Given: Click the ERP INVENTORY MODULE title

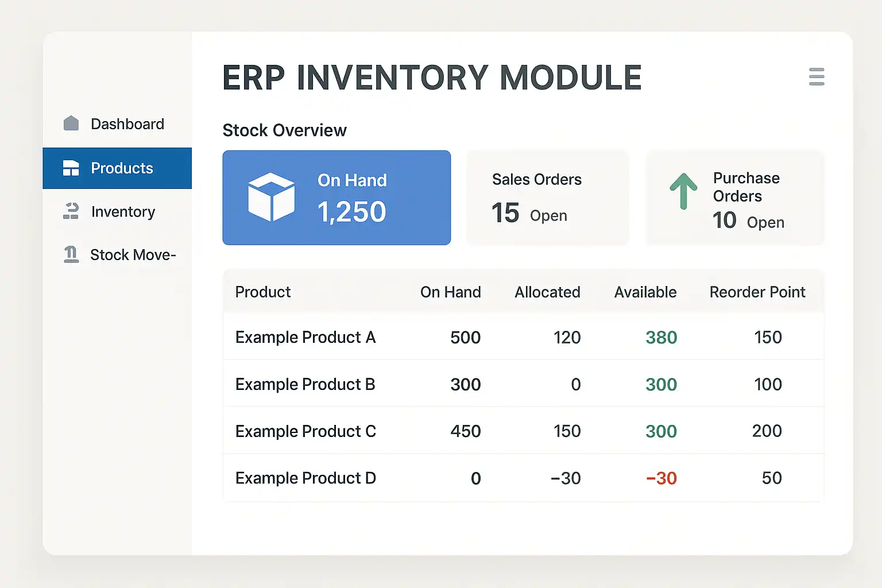Looking at the screenshot, I should (432, 78).
